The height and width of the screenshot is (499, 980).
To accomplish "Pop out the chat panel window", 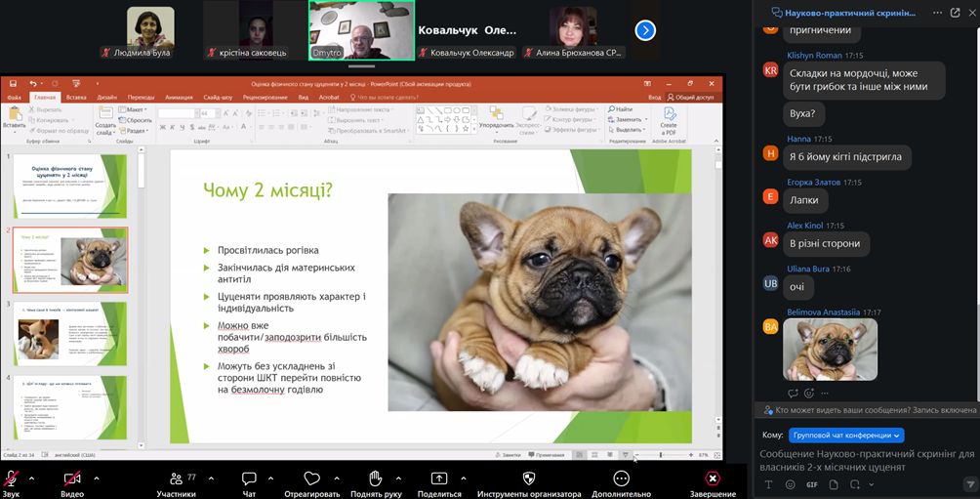I will (x=955, y=13).
